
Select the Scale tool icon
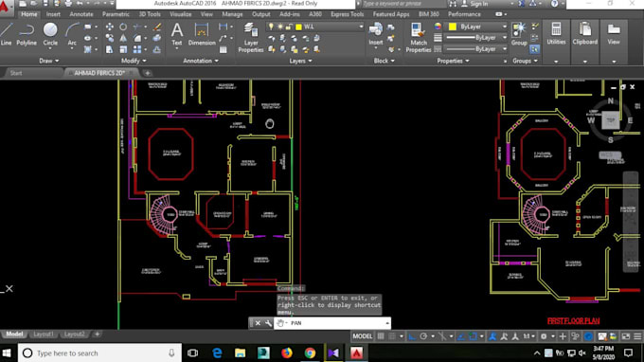[x=123, y=49]
